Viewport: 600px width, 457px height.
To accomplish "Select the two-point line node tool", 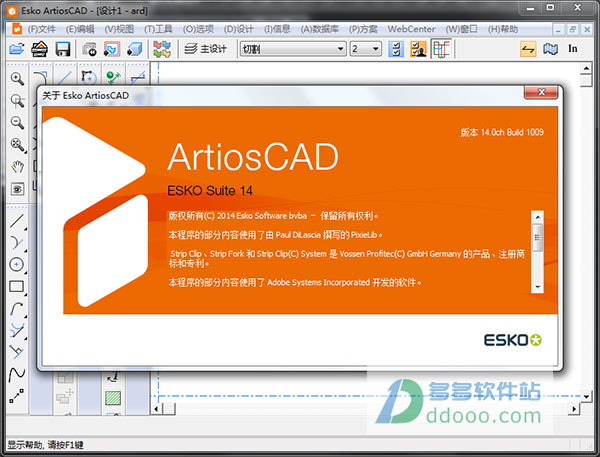I will [17, 396].
